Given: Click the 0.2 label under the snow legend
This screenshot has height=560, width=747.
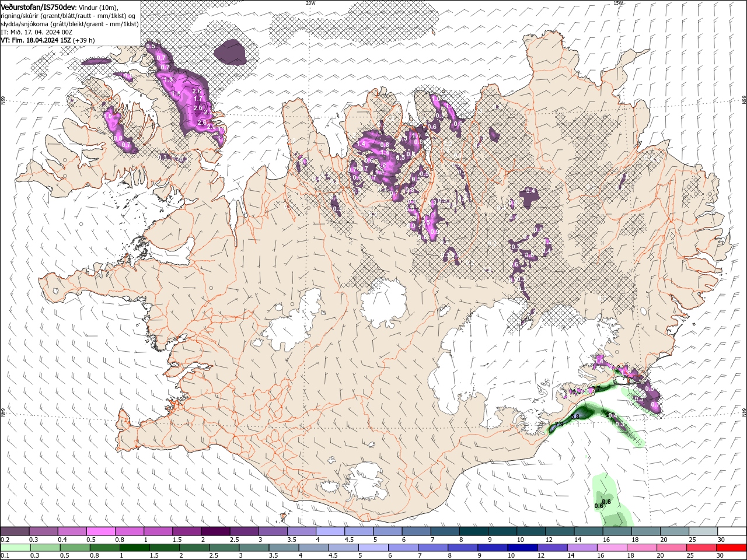Looking at the screenshot, I should (x=4, y=540).
